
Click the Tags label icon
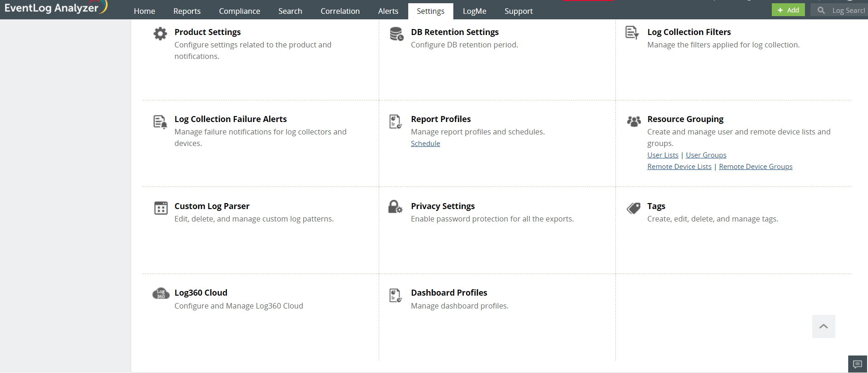click(633, 208)
